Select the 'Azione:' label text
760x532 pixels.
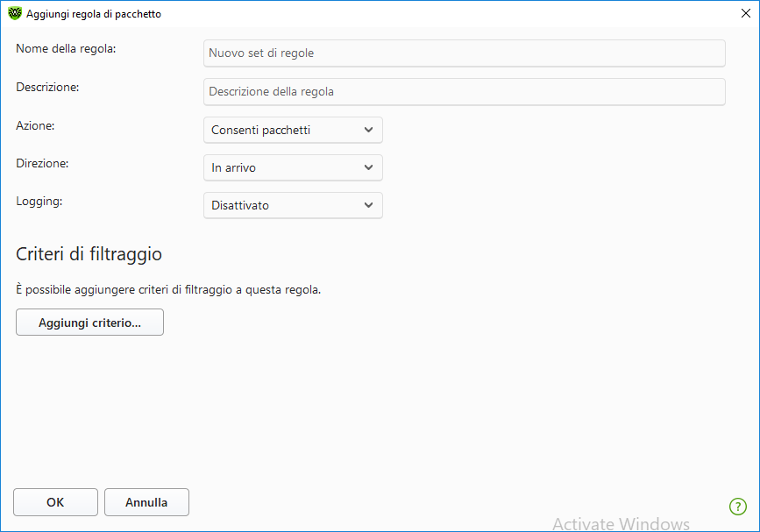click(x=35, y=125)
